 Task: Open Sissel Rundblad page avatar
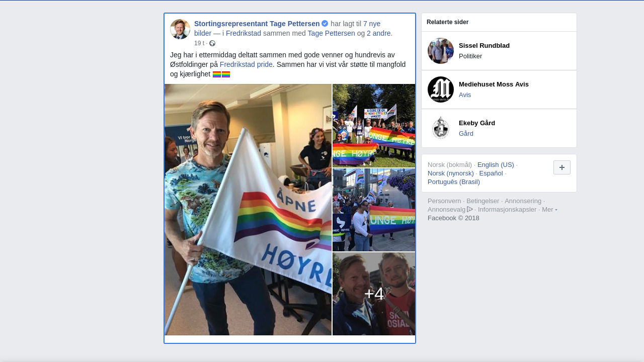coord(441,51)
